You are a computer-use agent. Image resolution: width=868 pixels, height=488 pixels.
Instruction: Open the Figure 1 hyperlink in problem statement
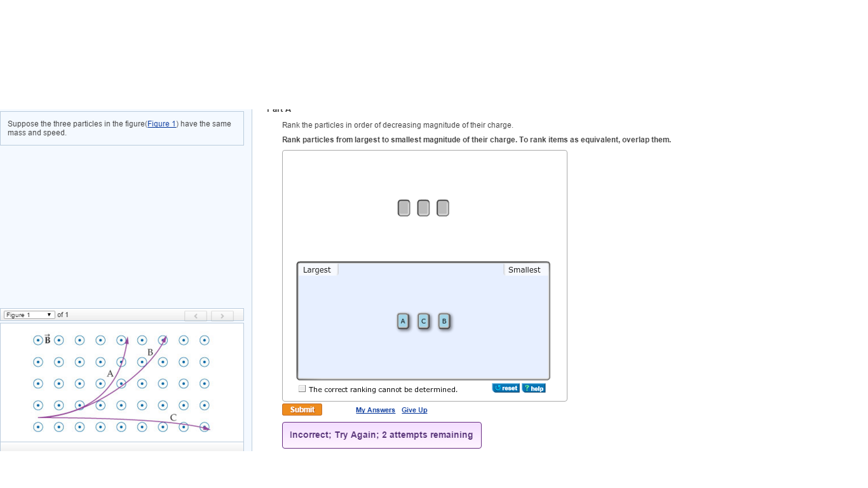point(161,123)
